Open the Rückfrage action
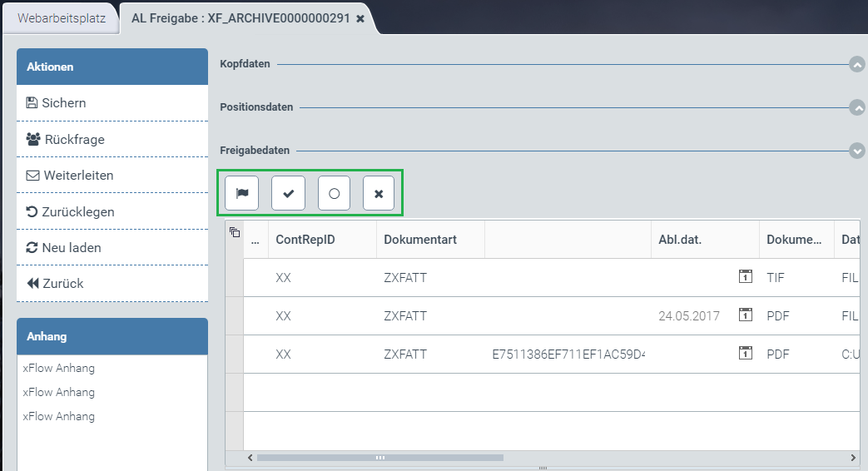This screenshot has height=471, width=868. point(73,140)
